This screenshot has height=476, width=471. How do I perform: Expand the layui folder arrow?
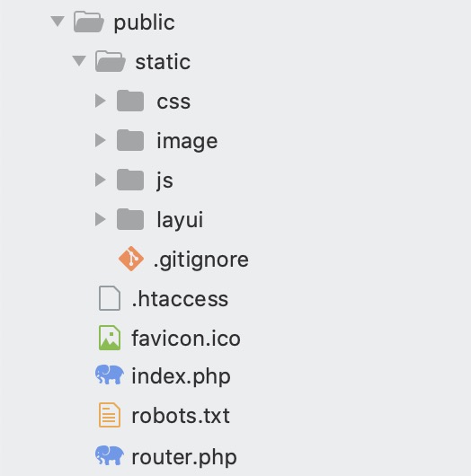101,219
